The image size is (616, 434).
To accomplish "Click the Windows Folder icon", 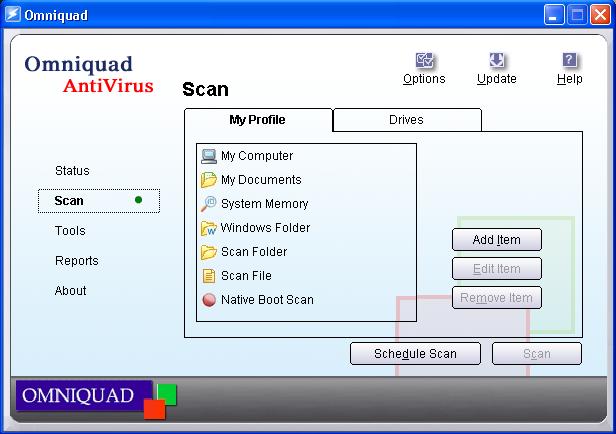I will coord(209,228).
